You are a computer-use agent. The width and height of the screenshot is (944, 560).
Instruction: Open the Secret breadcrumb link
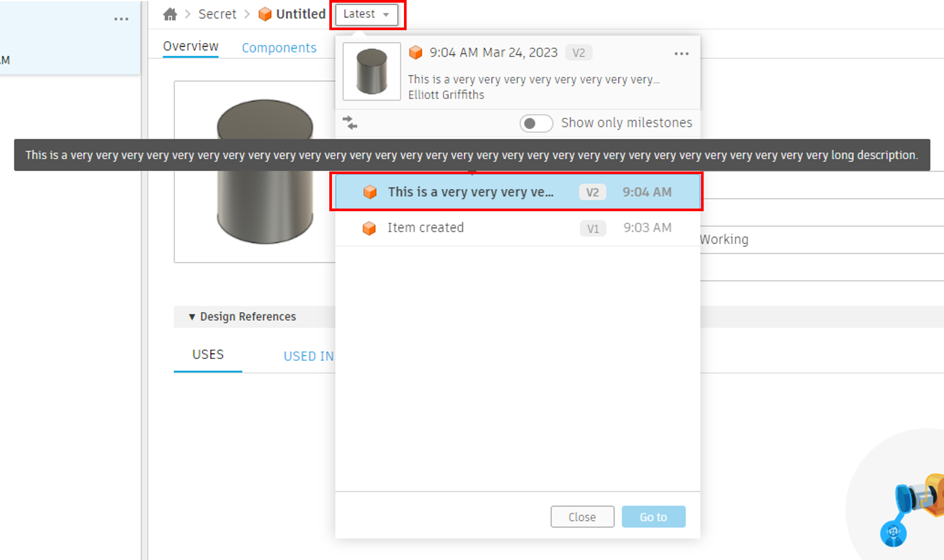click(217, 14)
